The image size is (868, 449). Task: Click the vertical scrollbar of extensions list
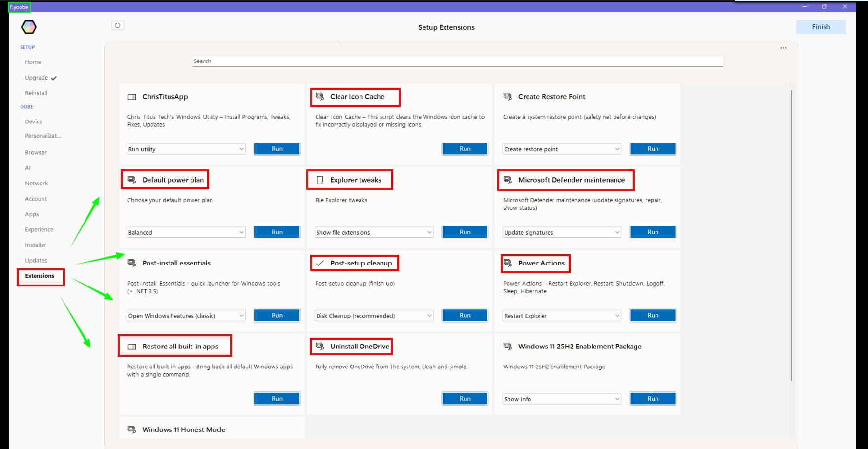(x=791, y=234)
